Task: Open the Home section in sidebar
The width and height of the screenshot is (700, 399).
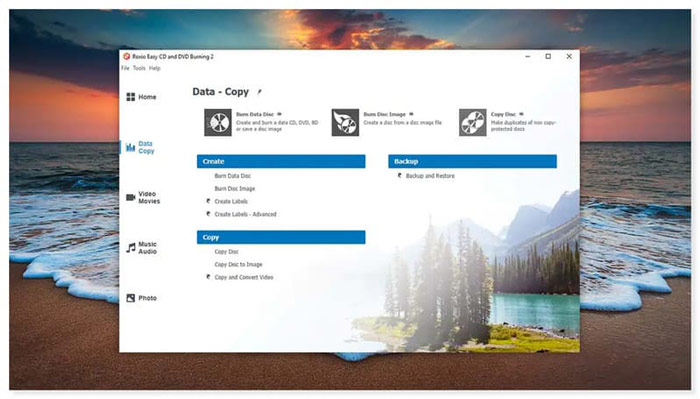Action: pyautogui.click(x=141, y=97)
